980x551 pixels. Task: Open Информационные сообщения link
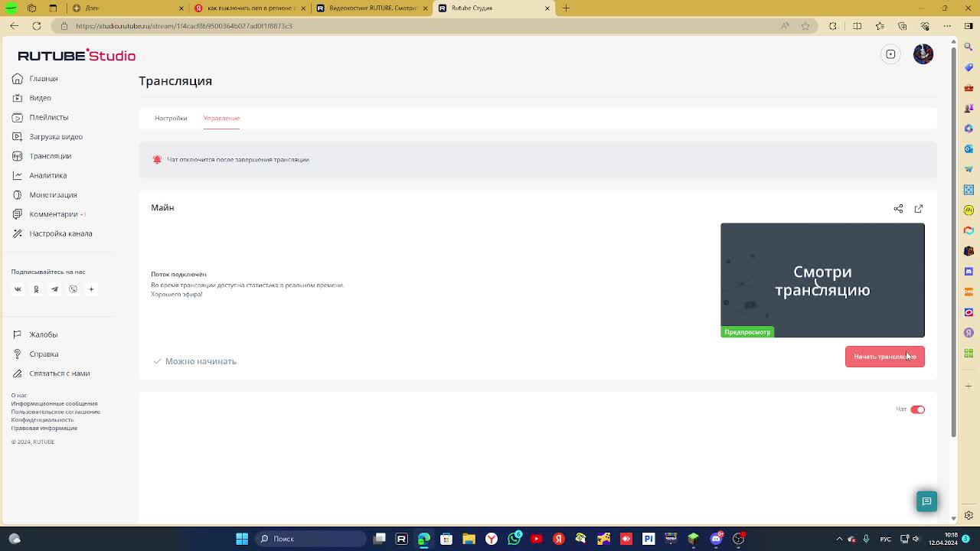[54, 403]
